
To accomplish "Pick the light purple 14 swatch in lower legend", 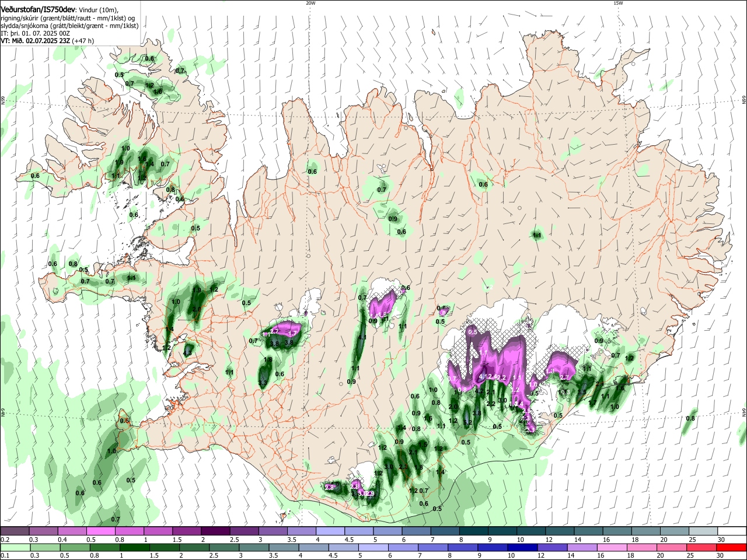I will 582,547.
